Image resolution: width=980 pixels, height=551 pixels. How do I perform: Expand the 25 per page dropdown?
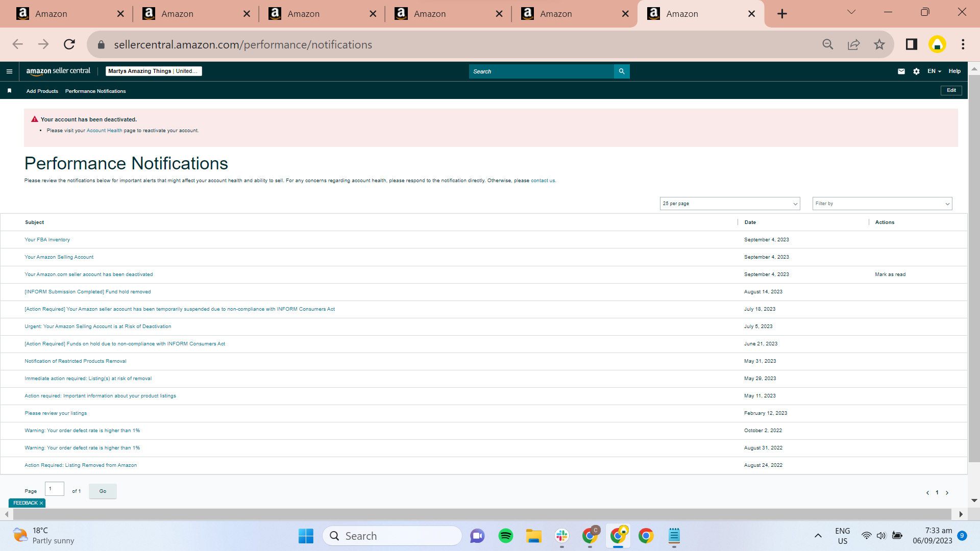click(x=730, y=204)
